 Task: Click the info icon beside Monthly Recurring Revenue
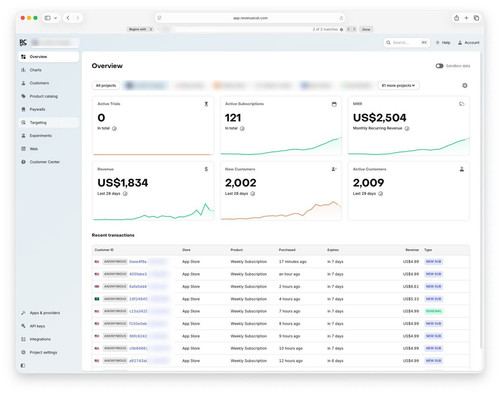point(407,128)
